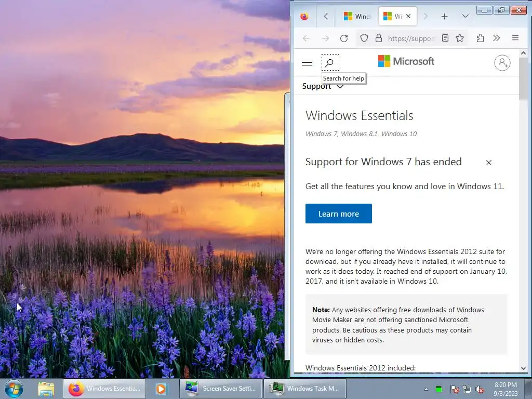Launch Windows Media Player from taskbar

[162, 389]
